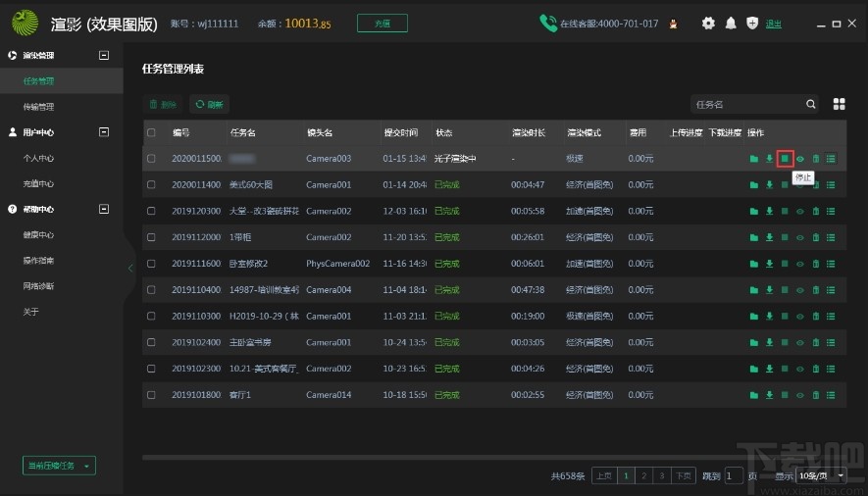Focus the jump-to-page number field
868x496 pixels.
734,475
